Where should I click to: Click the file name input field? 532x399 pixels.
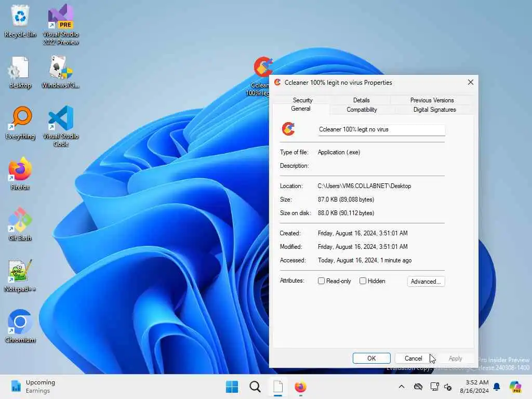point(381,129)
